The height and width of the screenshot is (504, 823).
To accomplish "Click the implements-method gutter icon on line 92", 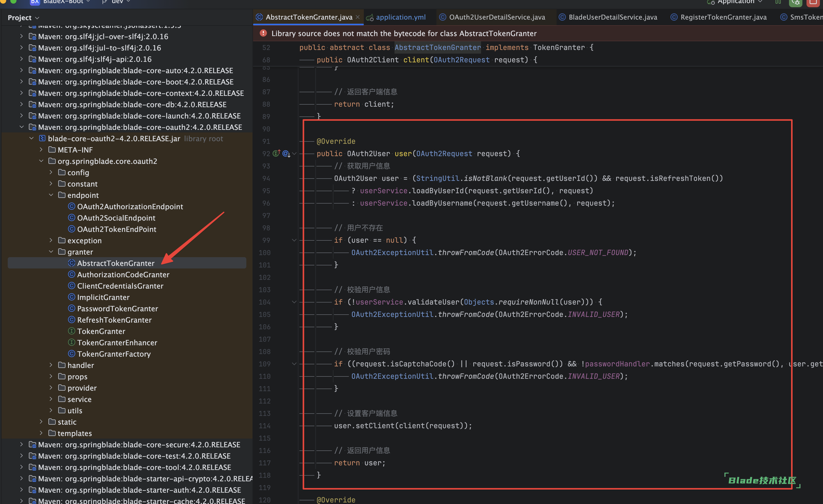I will 276,153.
